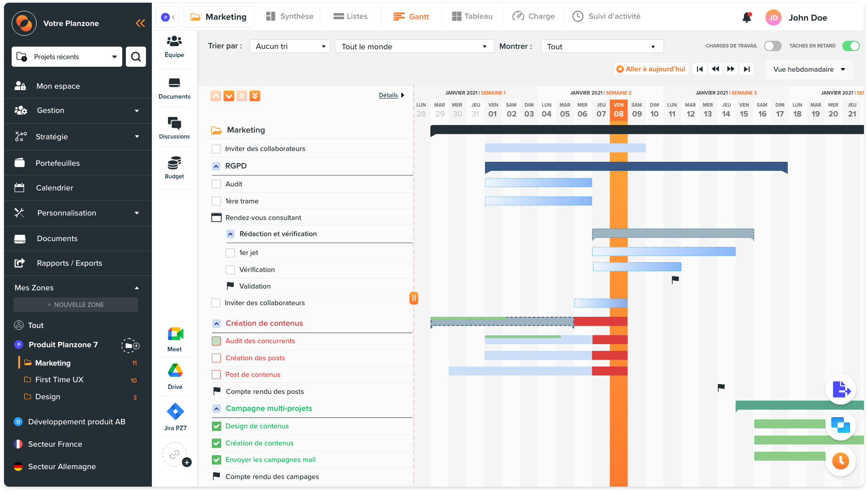This screenshot has width=868, height=492.
Task: Open the Documents panel icon
Action: (x=173, y=88)
